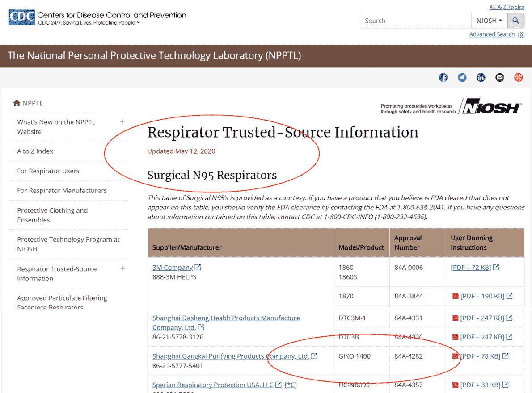Screen dimensions: 532x393
Task: Expand What's New on the NPPTL Website
Action: 122,121
